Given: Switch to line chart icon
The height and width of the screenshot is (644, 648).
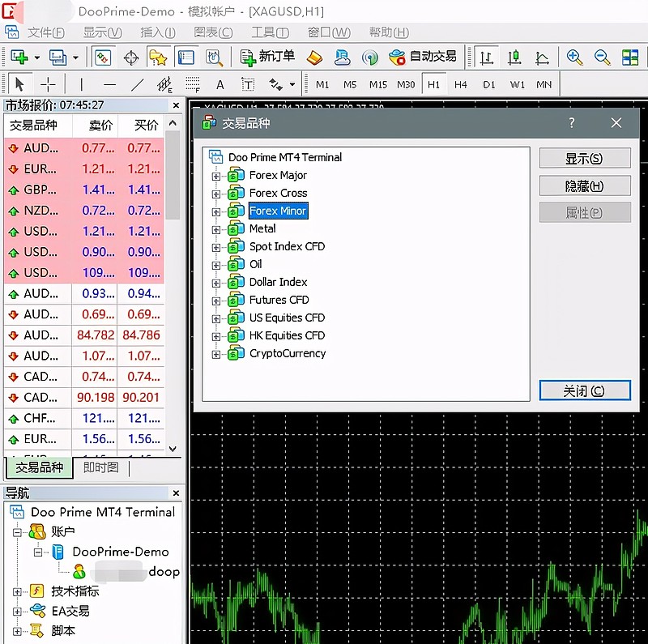Looking at the screenshot, I should (x=542, y=58).
